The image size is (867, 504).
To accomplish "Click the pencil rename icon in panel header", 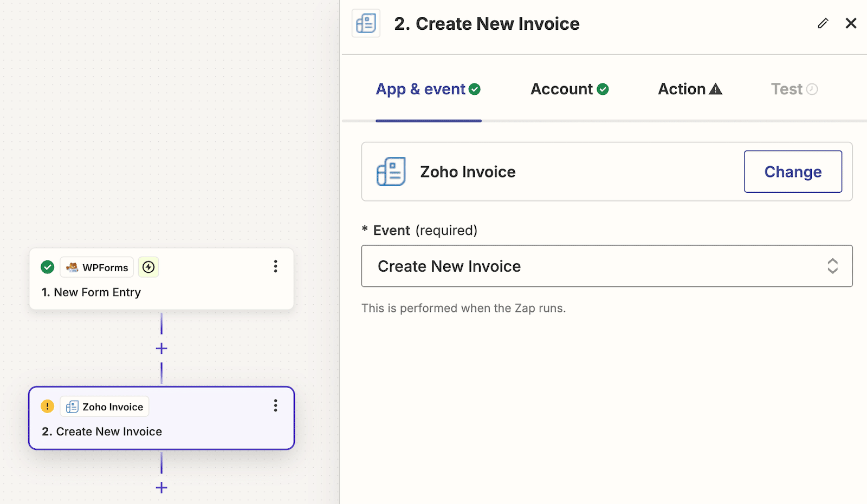I will click(823, 23).
